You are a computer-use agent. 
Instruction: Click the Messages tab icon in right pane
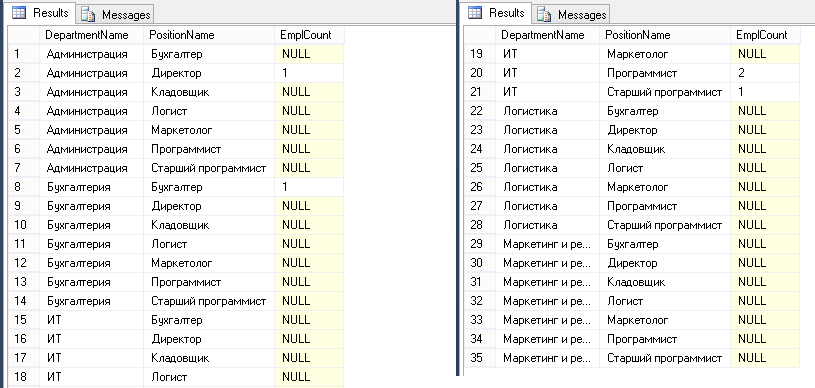coord(544,15)
